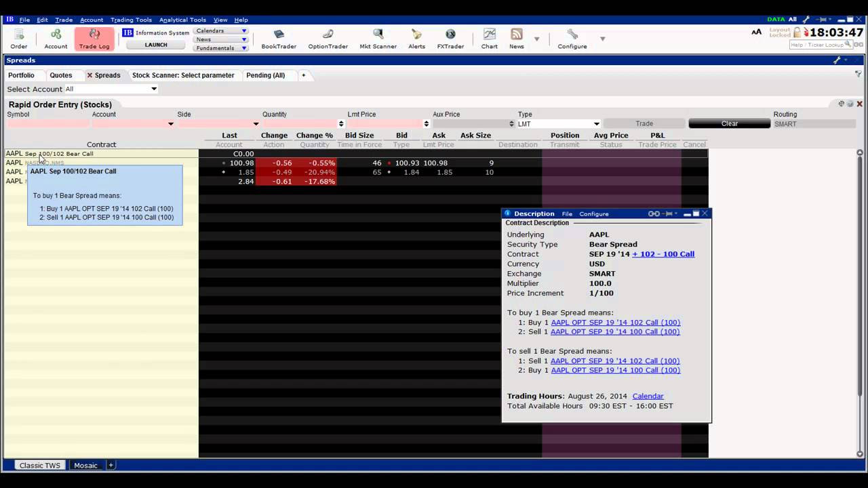Open the Configure wrench tool
The image size is (868, 488).
tap(572, 39)
